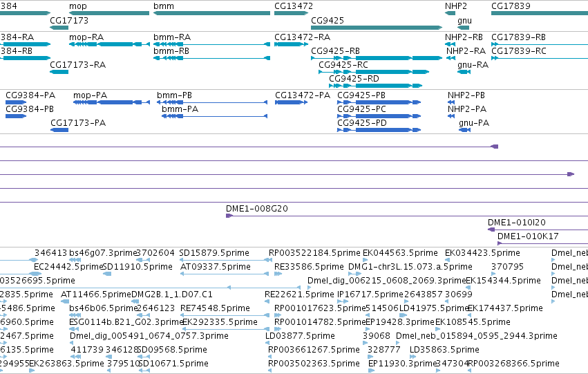Click the CG17839-RC transcript

point(540,58)
